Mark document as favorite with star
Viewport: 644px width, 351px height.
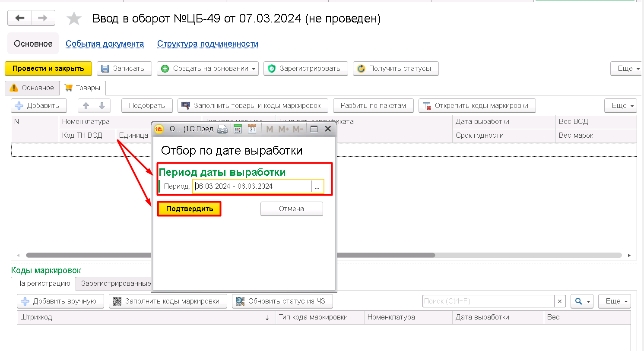(74, 19)
